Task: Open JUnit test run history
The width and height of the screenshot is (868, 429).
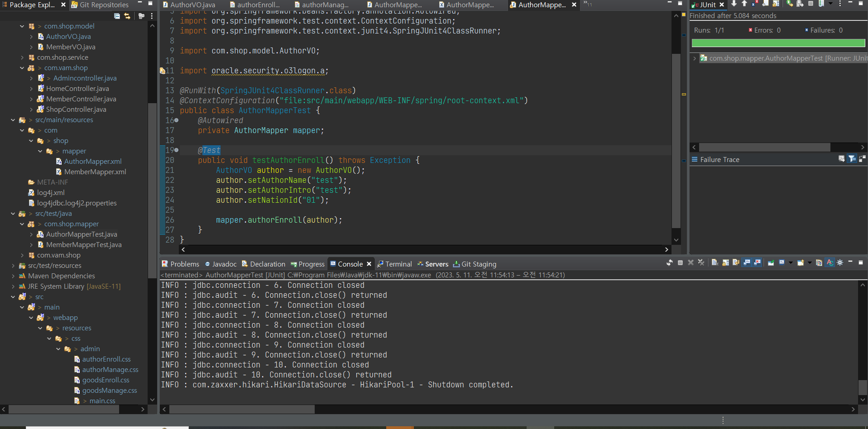Action: coord(821,4)
